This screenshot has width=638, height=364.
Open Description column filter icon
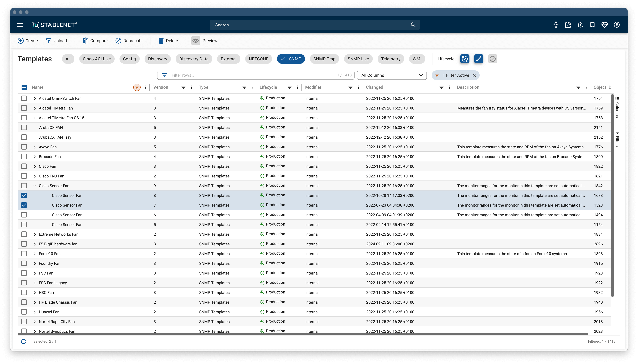click(578, 87)
